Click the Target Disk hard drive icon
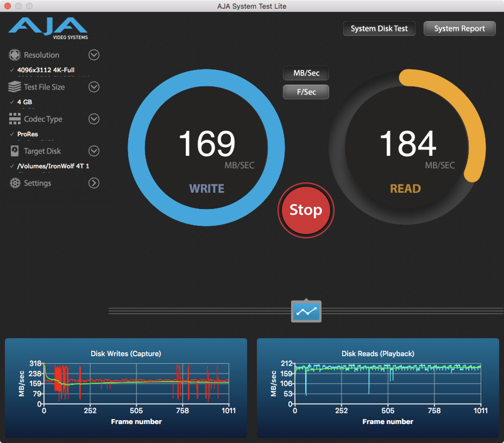Screen dimensions: 504x443 15,151
